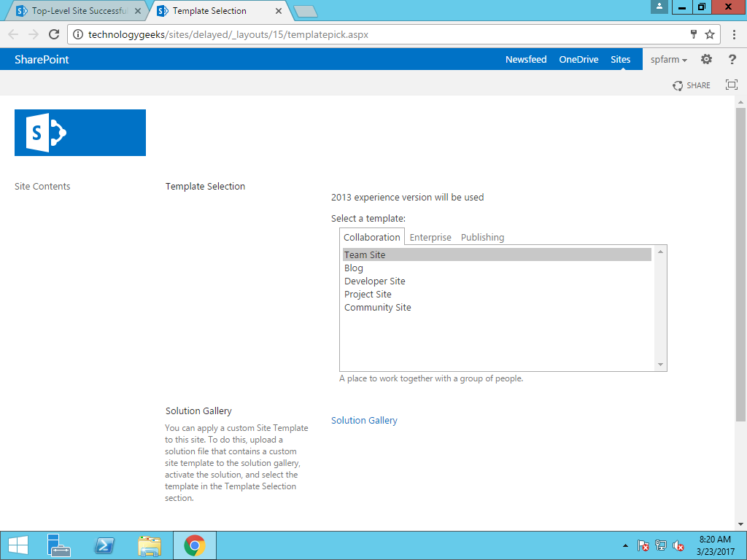Click the template list scroll down arrow
Viewport: 747px width, 560px height.
point(660,365)
